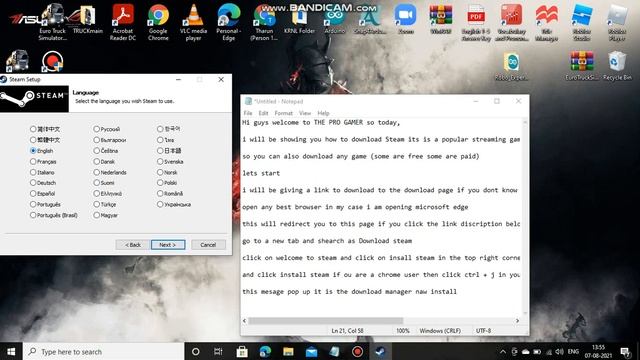Viewport: 640px width, 360px height.
Task: Select the Svenska language option
Action: tap(160, 161)
